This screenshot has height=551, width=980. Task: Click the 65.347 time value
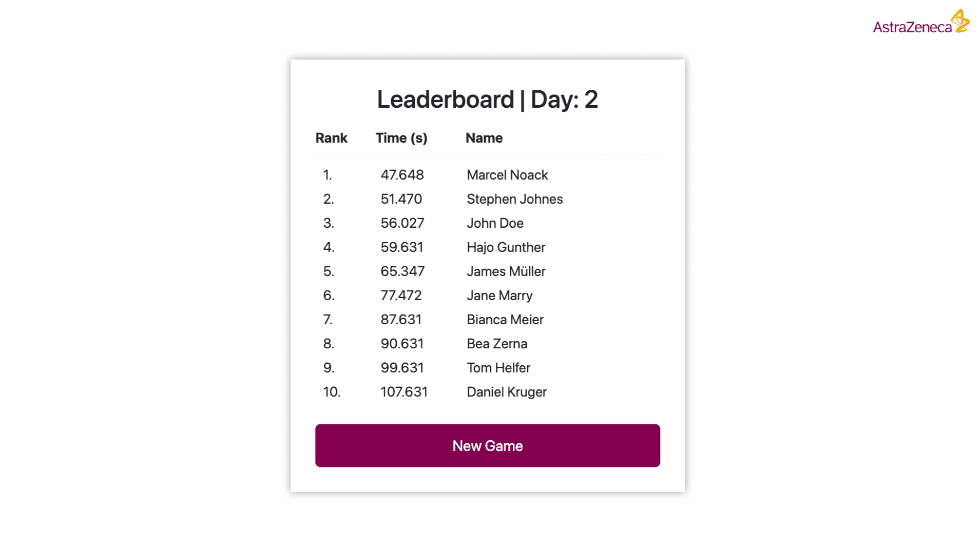(402, 271)
